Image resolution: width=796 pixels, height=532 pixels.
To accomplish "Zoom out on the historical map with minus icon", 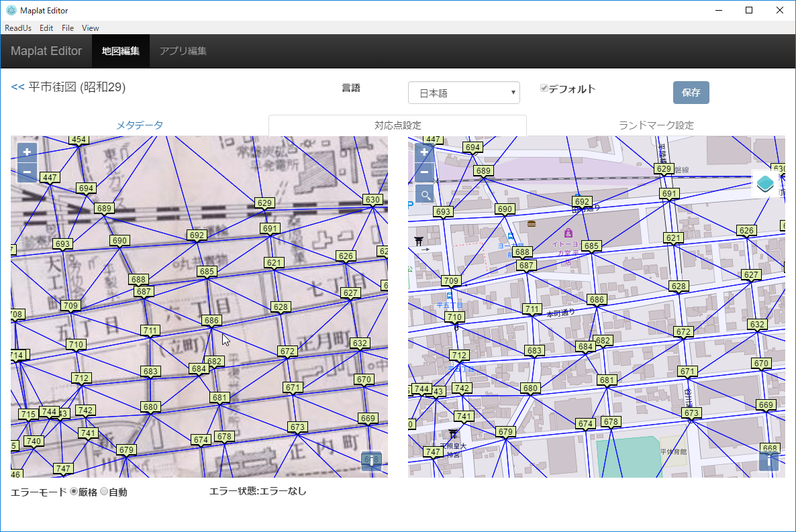I will click(x=26, y=172).
